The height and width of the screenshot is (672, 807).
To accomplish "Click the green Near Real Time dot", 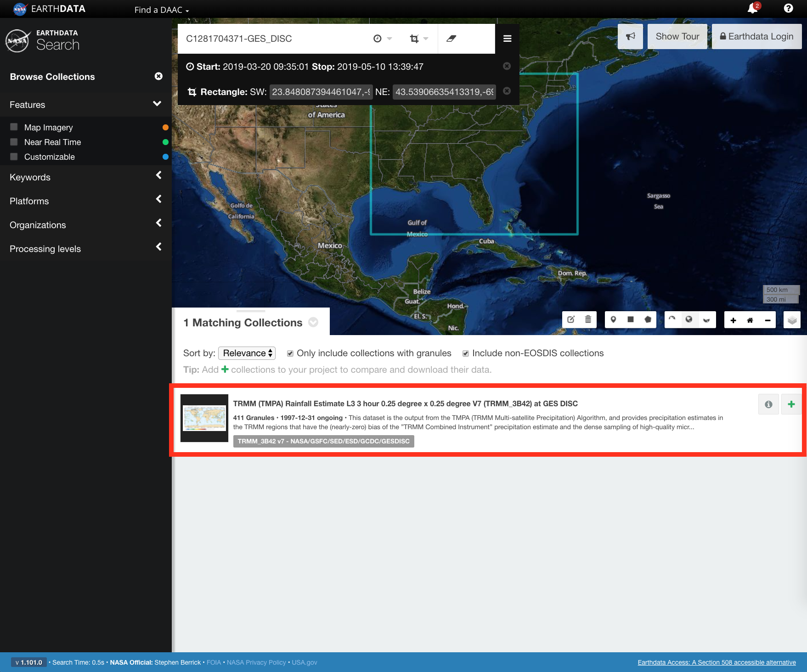I will (166, 142).
